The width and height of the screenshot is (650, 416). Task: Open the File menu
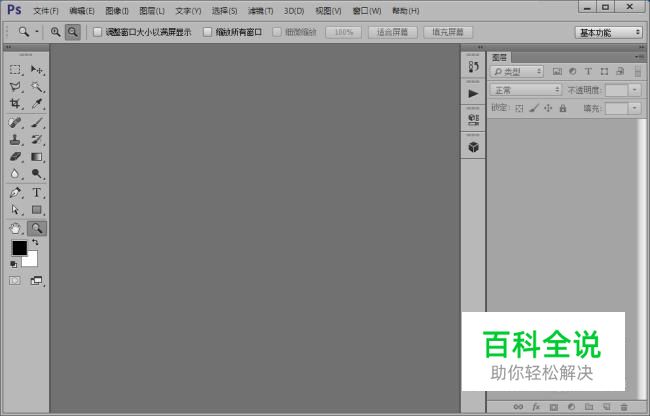[x=46, y=11]
